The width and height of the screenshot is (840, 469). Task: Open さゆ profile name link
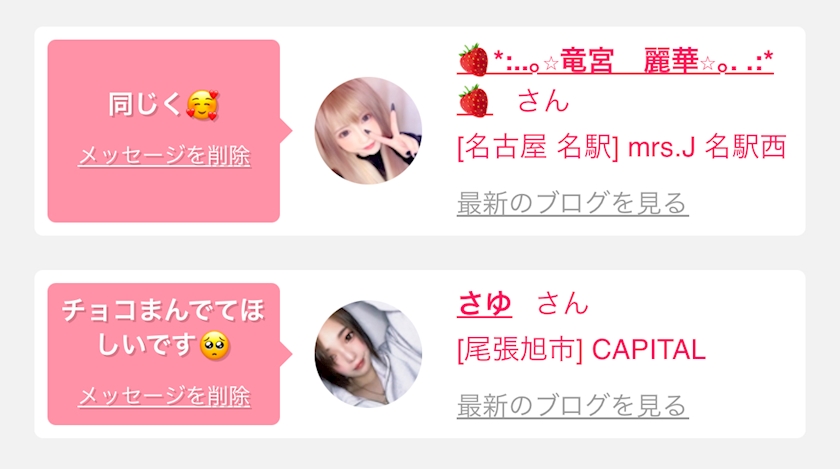click(x=484, y=304)
